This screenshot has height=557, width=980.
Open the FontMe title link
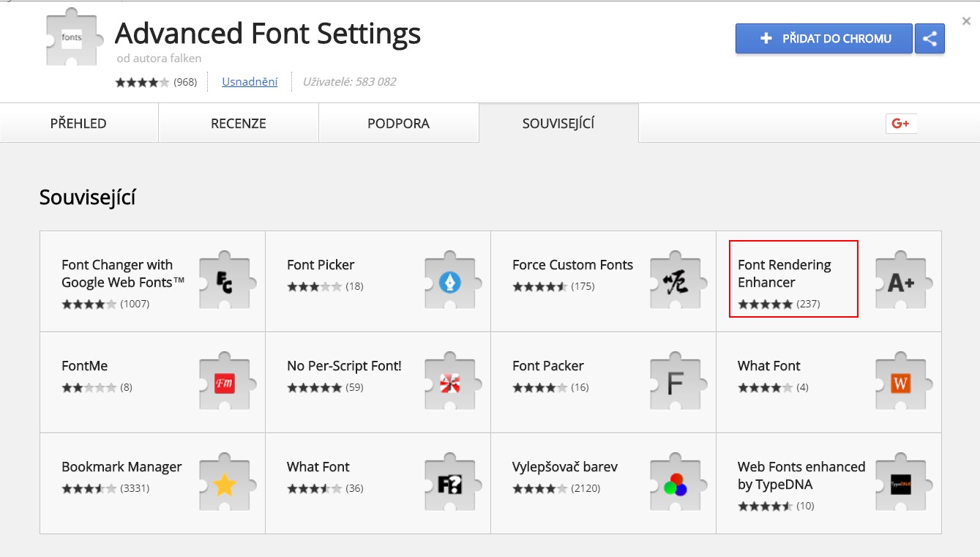coord(85,366)
